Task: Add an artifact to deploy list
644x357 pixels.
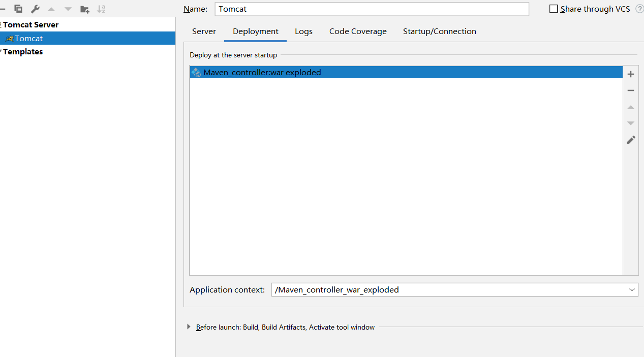Action: tap(631, 74)
